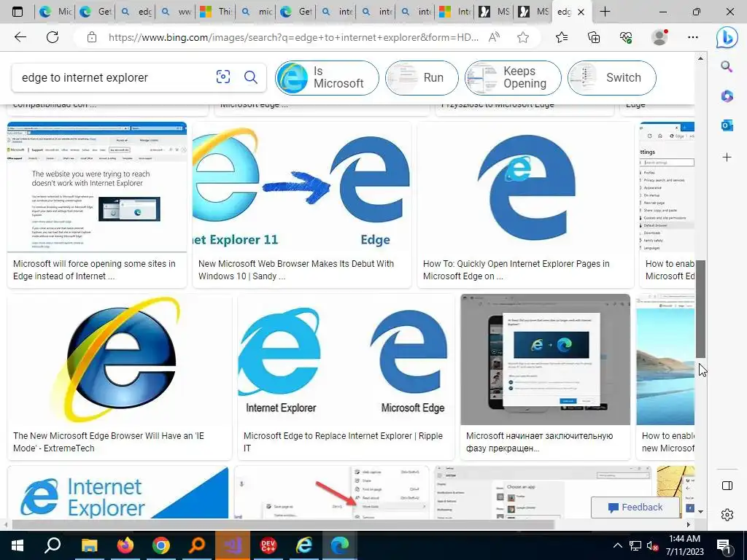Refresh the current Bing page

click(53, 37)
